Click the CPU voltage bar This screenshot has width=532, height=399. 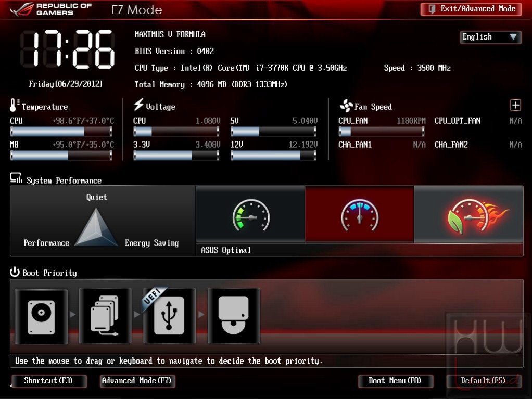pyautogui.click(x=176, y=131)
